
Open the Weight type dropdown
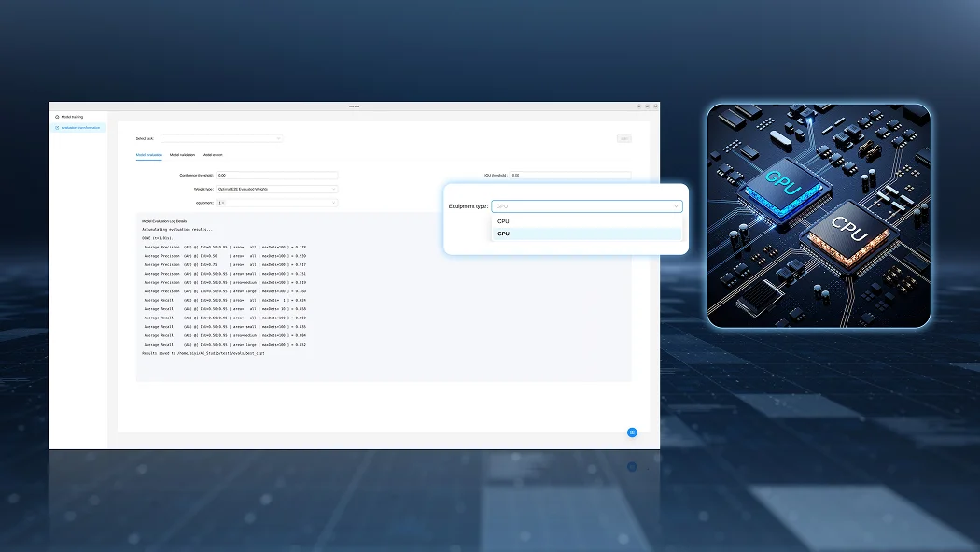pyautogui.click(x=277, y=189)
